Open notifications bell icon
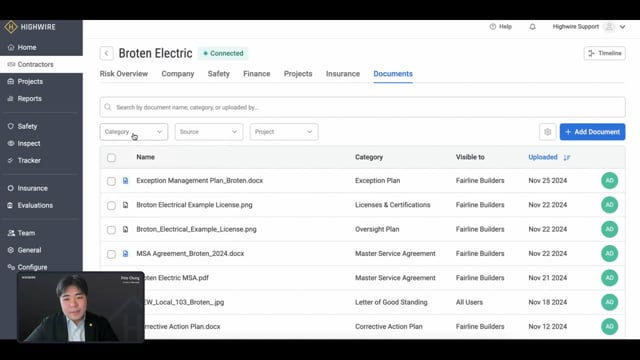This screenshot has width=640, height=360. 533,27
